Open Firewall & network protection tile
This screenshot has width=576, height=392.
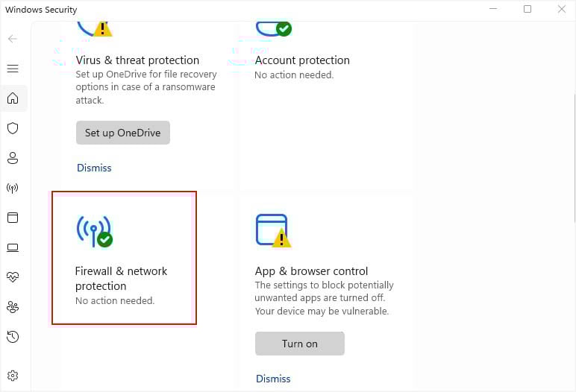click(124, 258)
